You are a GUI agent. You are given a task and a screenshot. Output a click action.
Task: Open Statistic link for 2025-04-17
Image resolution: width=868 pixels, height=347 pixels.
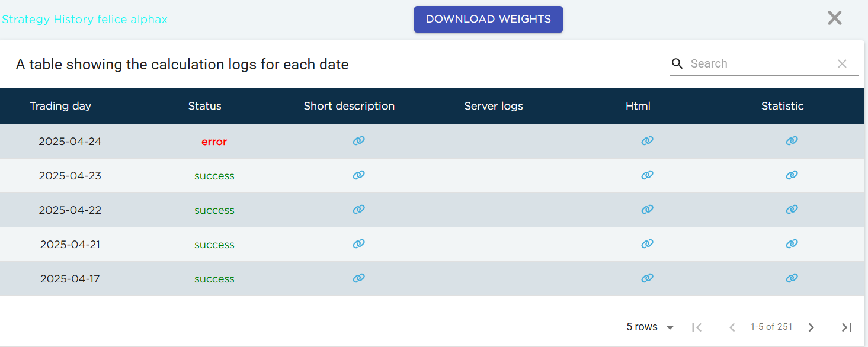pyautogui.click(x=792, y=278)
